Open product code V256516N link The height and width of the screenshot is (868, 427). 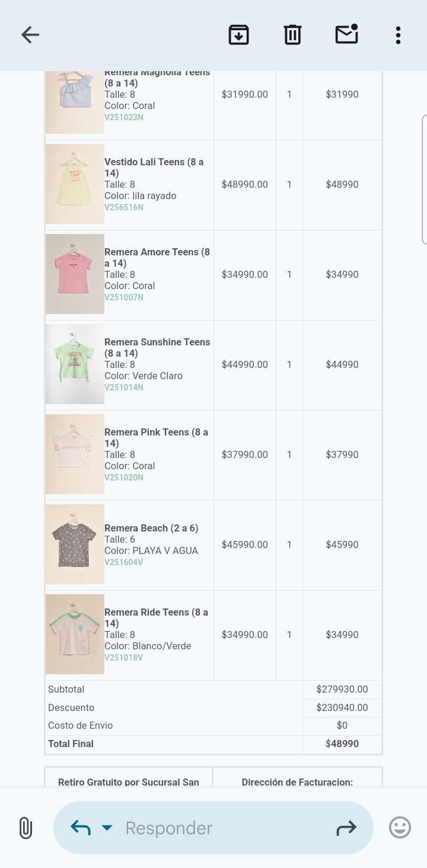coord(124,207)
